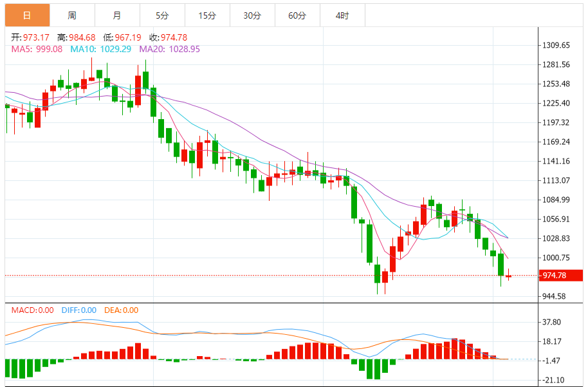Click the 1253.48 price axis label
Image resolution: width=588 pixels, height=387 pixels.
coord(556,84)
